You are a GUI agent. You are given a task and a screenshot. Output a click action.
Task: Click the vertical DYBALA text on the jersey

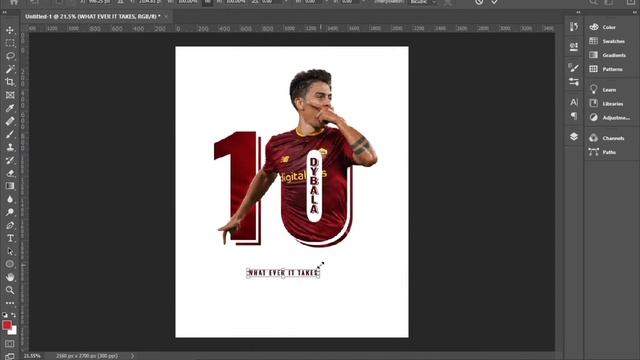(314, 186)
